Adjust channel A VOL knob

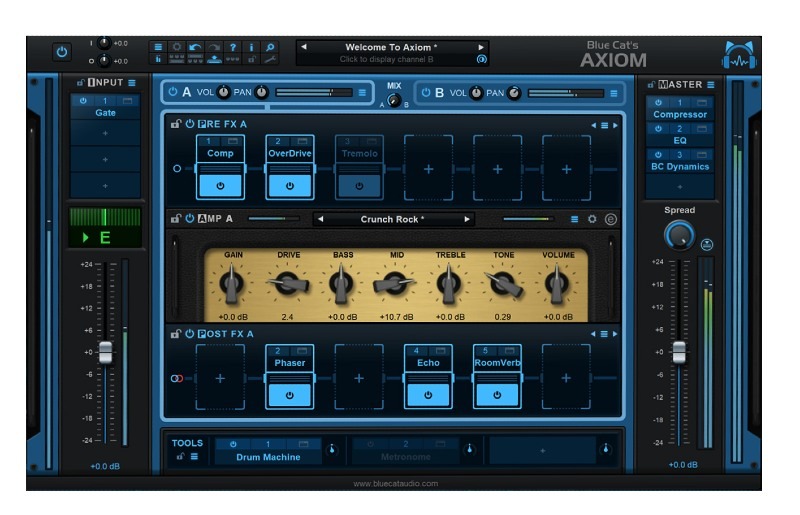[223, 92]
